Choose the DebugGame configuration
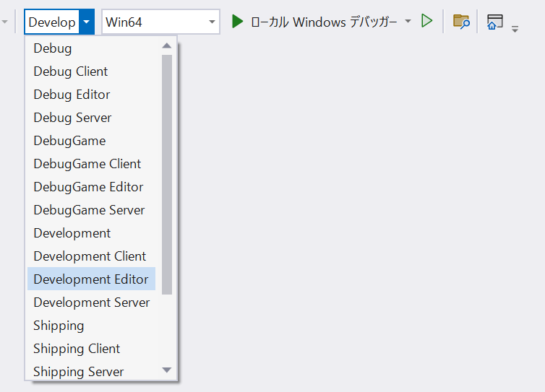 coord(91,141)
